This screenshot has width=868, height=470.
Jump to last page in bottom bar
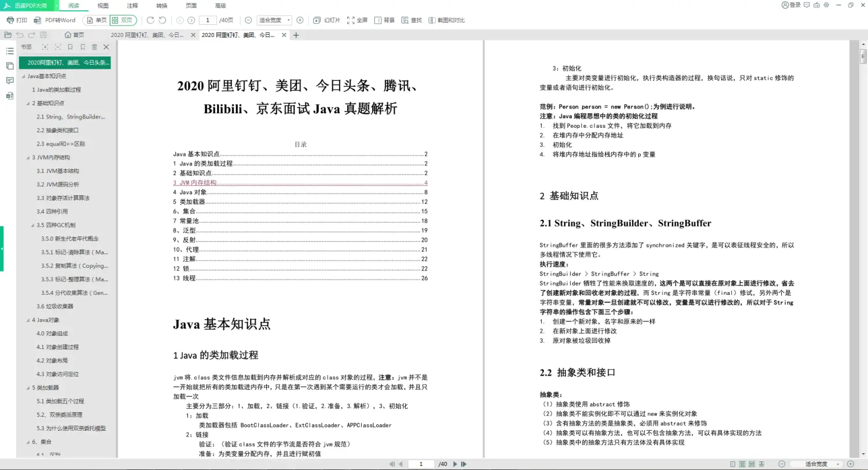click(464, 464)
